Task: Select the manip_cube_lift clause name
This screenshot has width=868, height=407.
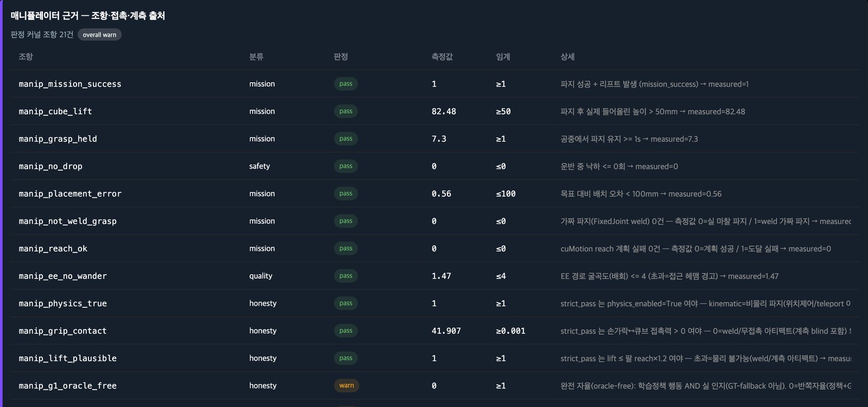Action: pos(55,111)
